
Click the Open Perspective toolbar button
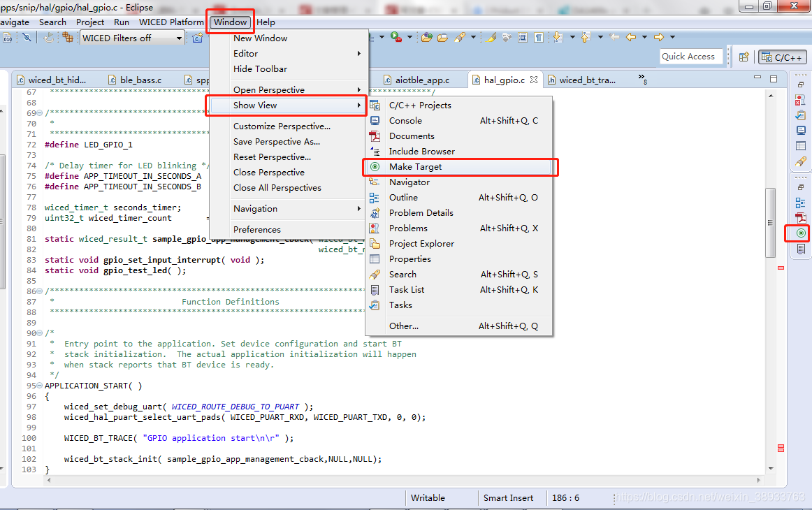point(744,57)
